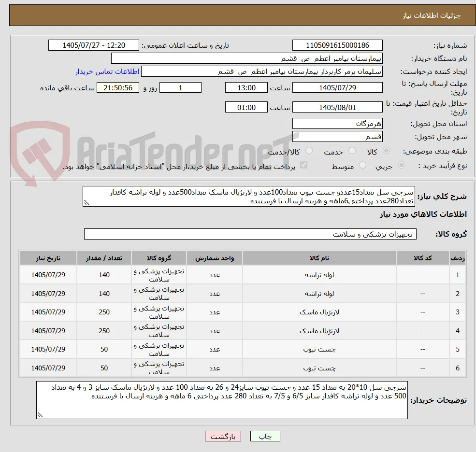Toggle the Islamic treasury payment checkbox

[x=303, y=165]
